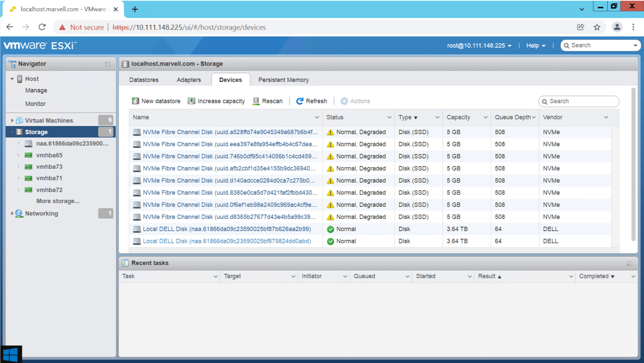Click the green Normal status icon for 2b99 disk
Image resolution: width=644 pixels, height=363 pixels.
[x=330, y=229]
